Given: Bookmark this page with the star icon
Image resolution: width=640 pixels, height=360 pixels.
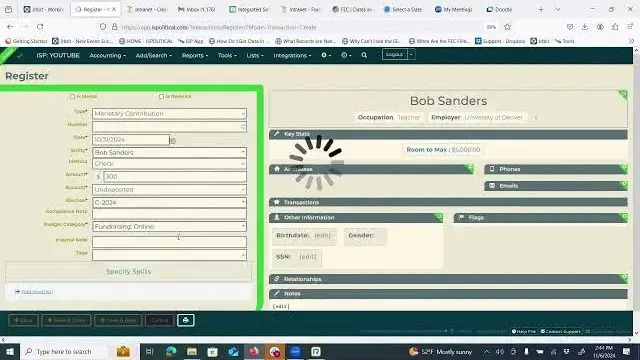Looking at the screenshot, I should (x=507, y=27).
